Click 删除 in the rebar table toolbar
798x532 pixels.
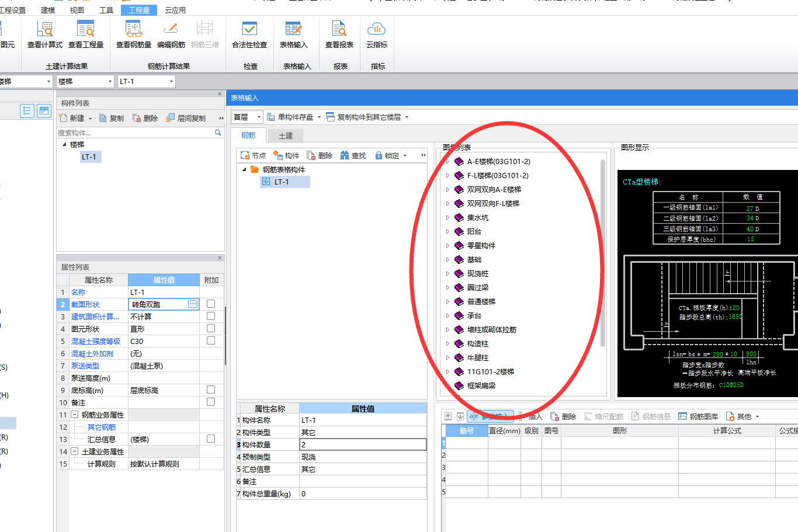pos(563,416)
